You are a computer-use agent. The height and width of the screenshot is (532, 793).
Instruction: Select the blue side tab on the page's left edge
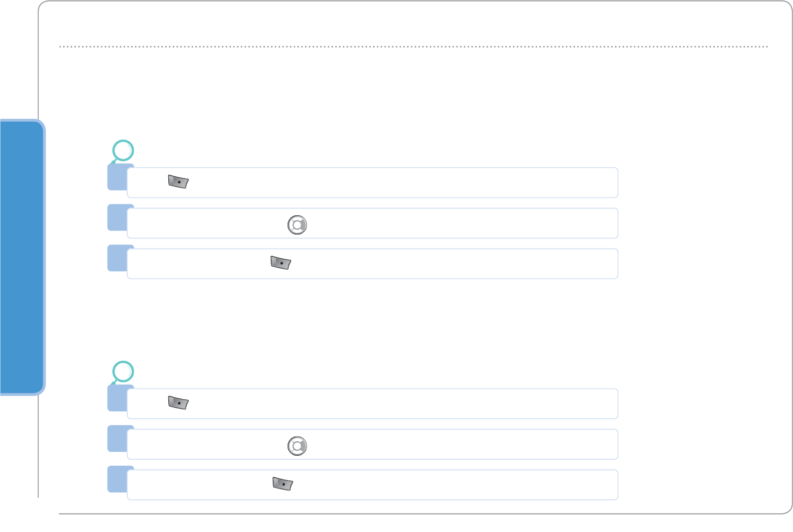(22, 257)
